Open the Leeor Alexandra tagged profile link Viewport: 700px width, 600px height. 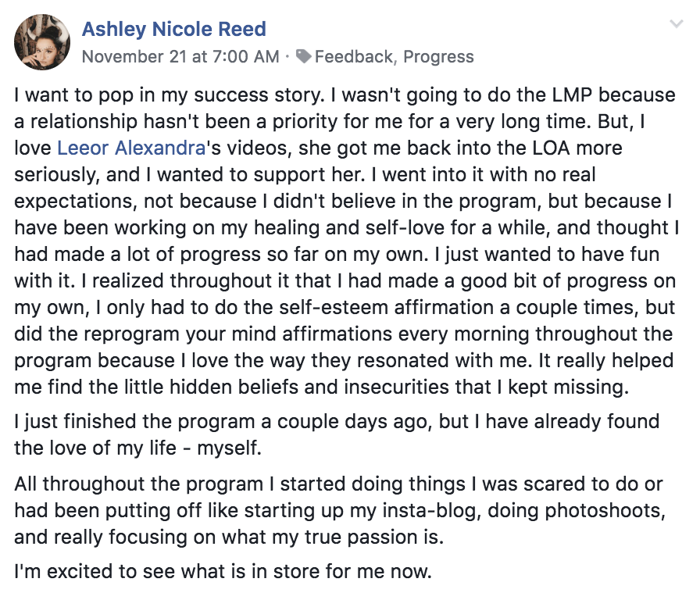(131, 148)
